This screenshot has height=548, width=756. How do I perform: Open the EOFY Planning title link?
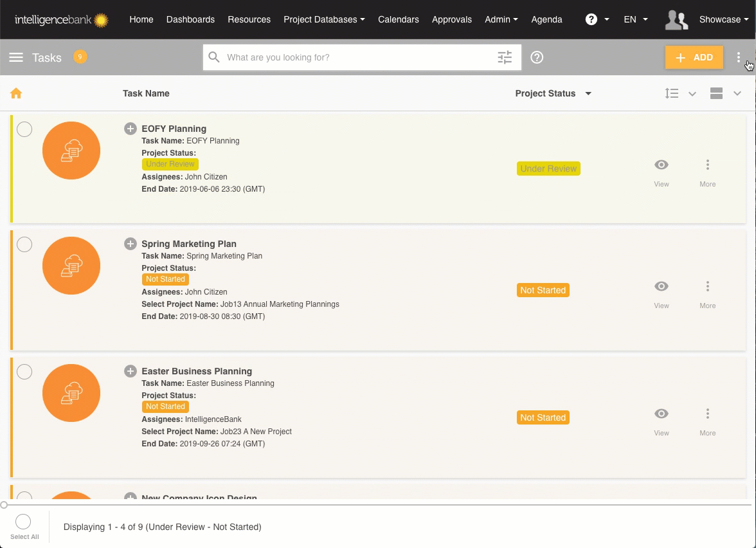click(174, 129)
